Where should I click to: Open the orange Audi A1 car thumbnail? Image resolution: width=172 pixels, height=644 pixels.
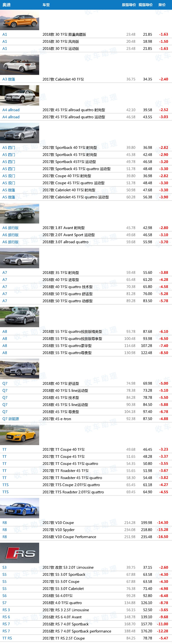20,20
